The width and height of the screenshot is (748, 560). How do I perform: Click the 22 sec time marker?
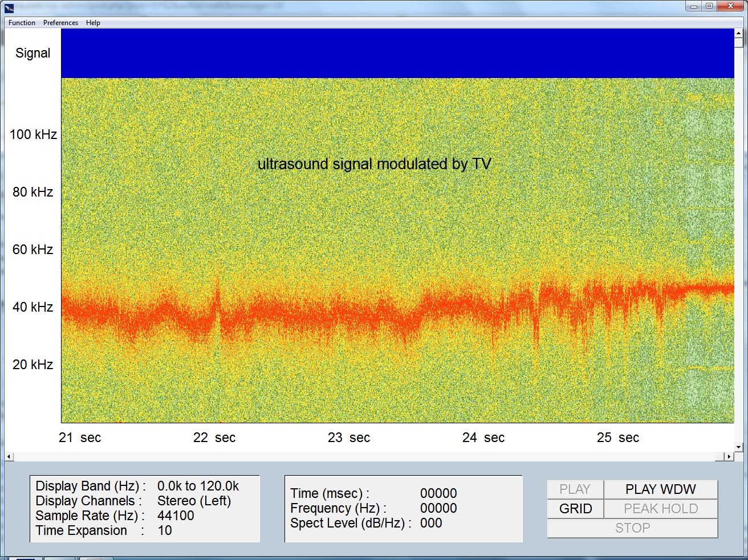214,438
